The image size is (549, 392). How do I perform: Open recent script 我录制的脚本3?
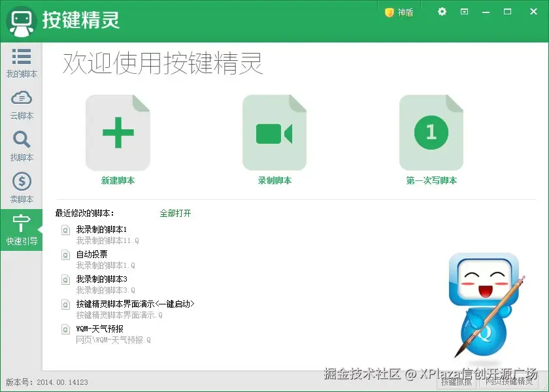pos(101,280)
